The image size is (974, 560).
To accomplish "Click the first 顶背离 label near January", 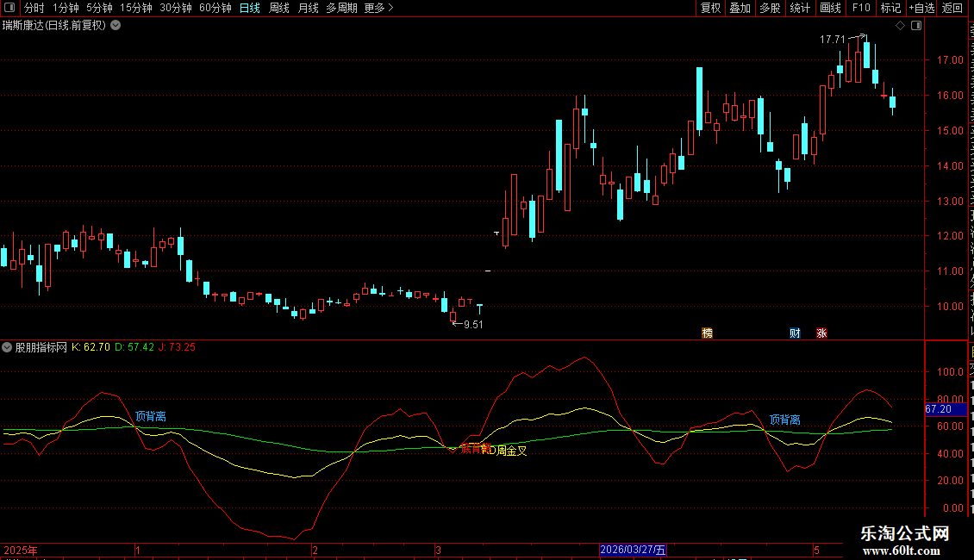I will coord(150,416).
